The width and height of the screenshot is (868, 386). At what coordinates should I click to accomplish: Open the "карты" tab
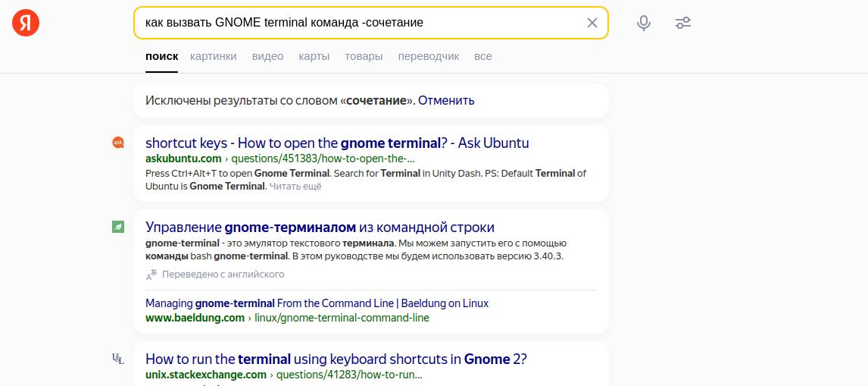[314, 56]
